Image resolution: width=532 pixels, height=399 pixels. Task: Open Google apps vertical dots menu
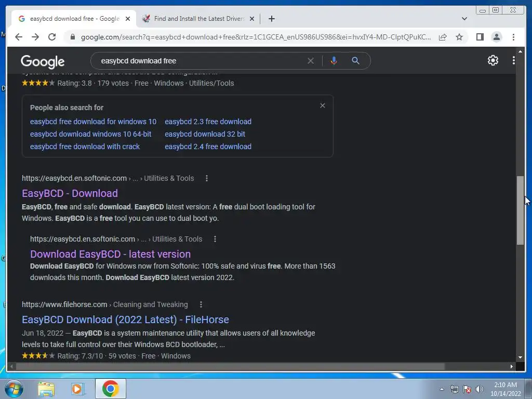(x=514, y=60)
